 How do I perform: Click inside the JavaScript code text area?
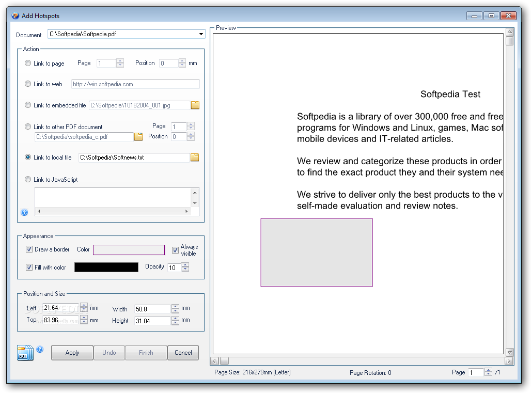point(113,197)
